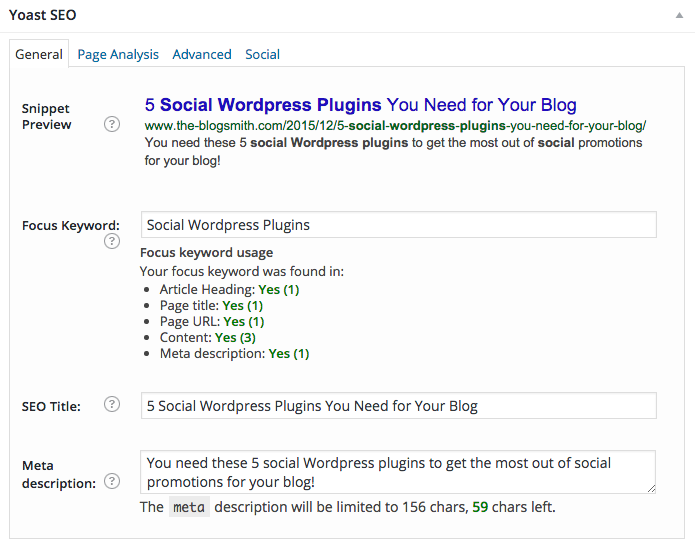Viewport: 695px width, 547px height.
Task: Grab the Meta description textarea resize handle
Action: click(651, 488)
